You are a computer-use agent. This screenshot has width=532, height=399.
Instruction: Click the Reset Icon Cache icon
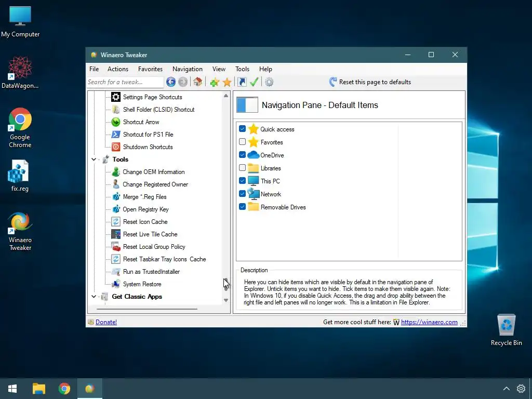click(x=116, y=221)
